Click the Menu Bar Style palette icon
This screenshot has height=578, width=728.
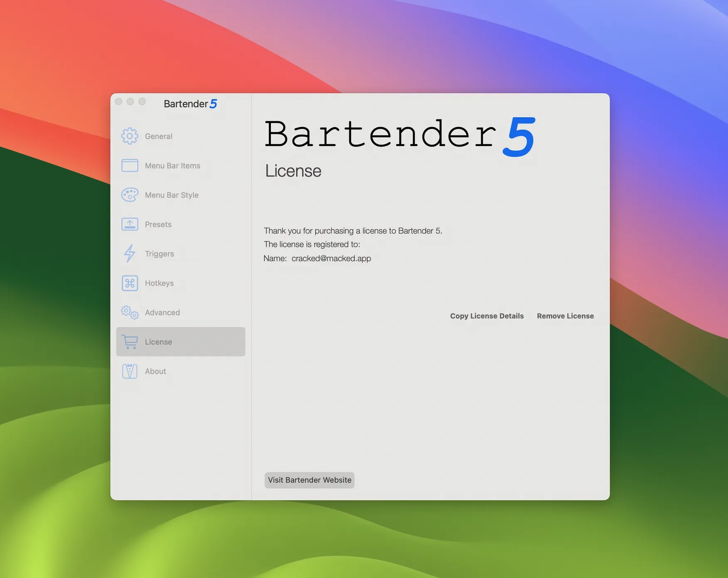[x=130, y=195]
